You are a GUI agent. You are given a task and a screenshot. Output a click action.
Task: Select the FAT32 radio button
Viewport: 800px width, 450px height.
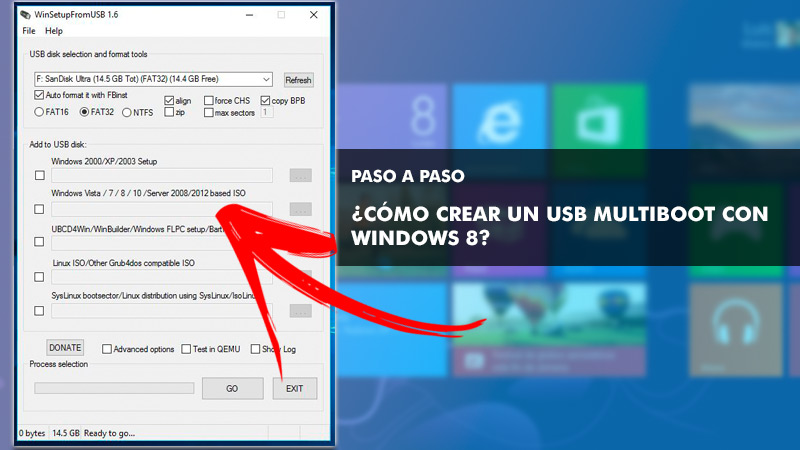coord(84,112)
